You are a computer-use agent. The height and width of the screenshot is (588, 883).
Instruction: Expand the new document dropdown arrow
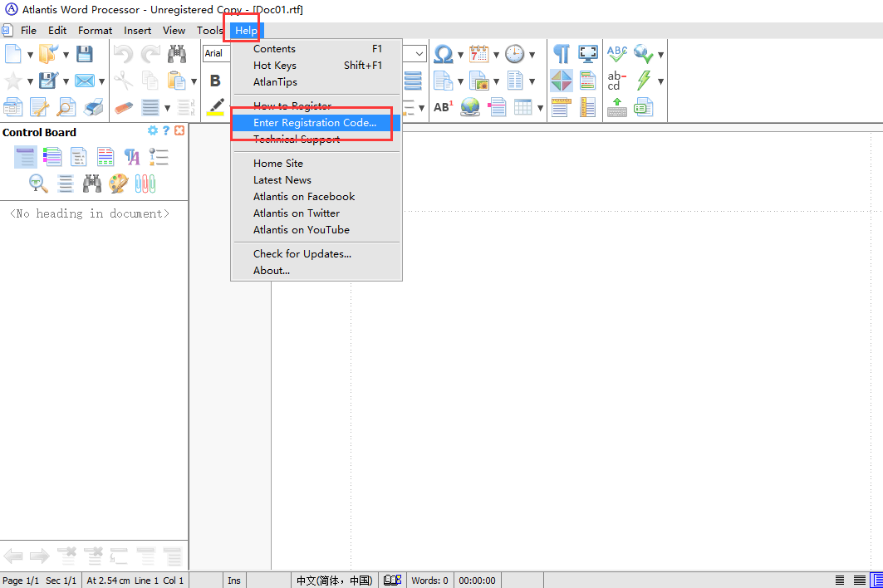(30, 56)
